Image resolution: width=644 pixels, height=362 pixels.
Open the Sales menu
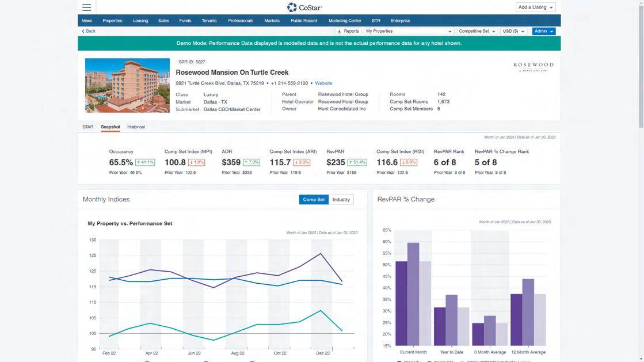[x=163, y=21]
